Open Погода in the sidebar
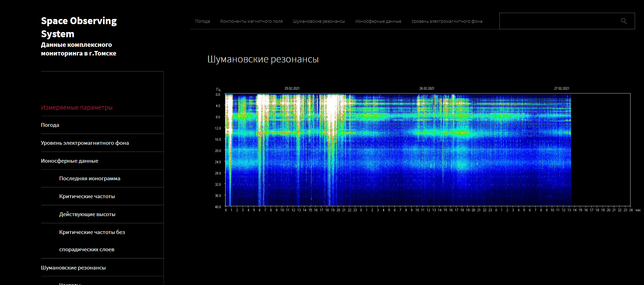This screenshot has height=285, width=644. pos(50,125)
